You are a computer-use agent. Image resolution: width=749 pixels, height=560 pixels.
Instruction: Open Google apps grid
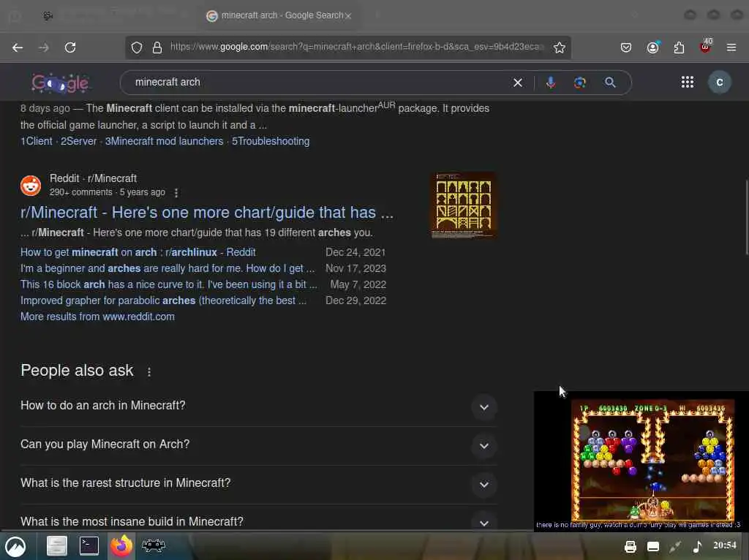[688, 82]
